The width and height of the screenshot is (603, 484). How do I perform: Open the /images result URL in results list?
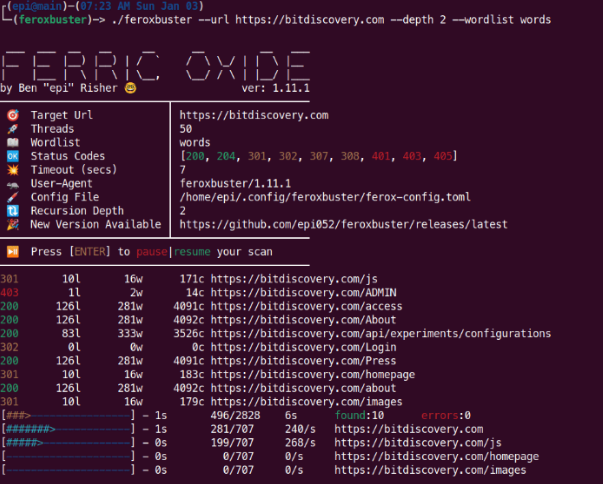[x=306, y=402]
